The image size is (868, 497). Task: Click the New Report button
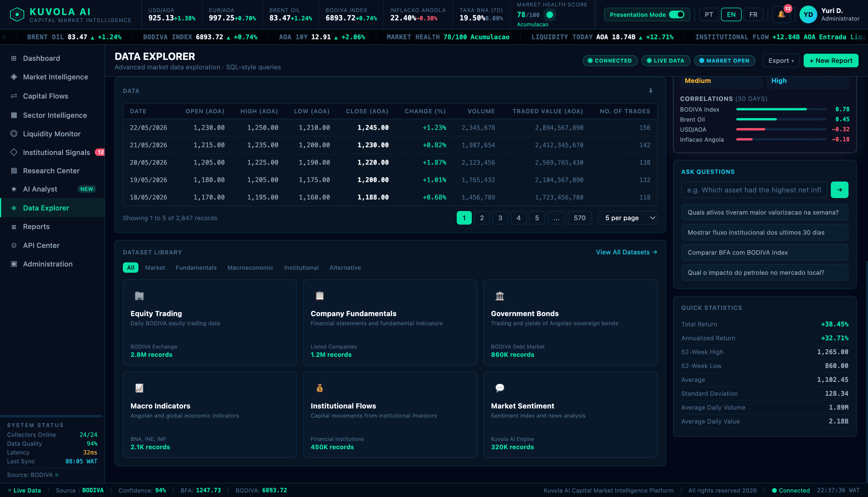click(831, 61)
